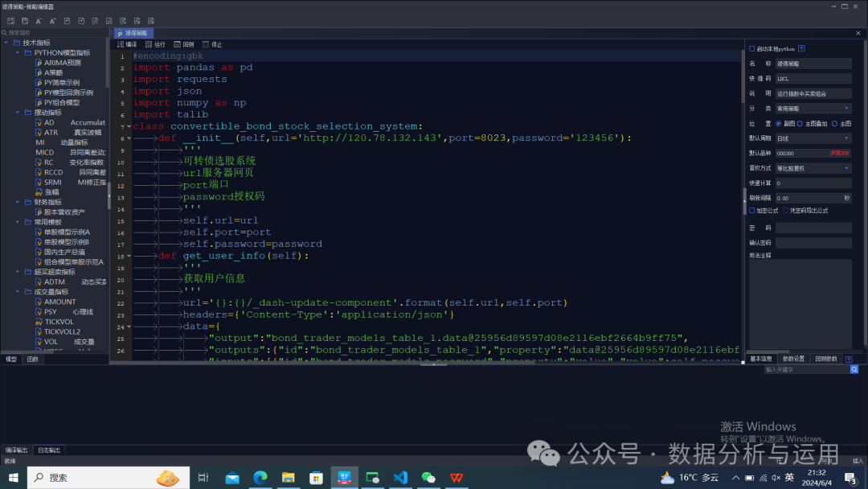The width and height of the screenshot is (868, 489).
Task: Switch to 模型 tab in left panel
Action: (11, 359)
